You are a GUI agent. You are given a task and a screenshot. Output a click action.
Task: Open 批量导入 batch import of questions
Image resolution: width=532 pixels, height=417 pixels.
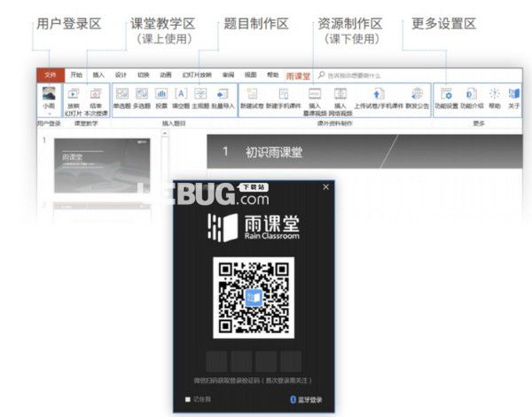pyautogui.click(x=223, y=98)
